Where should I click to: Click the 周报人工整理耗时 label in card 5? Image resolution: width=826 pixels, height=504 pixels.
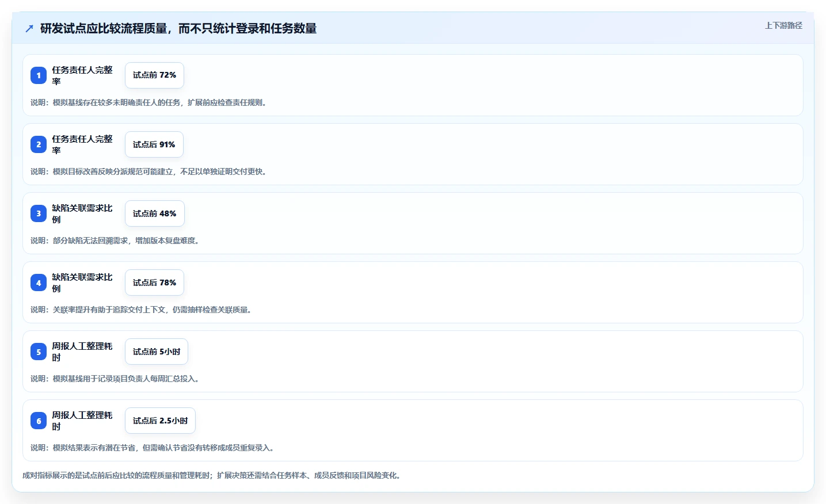tap(82, 352)
